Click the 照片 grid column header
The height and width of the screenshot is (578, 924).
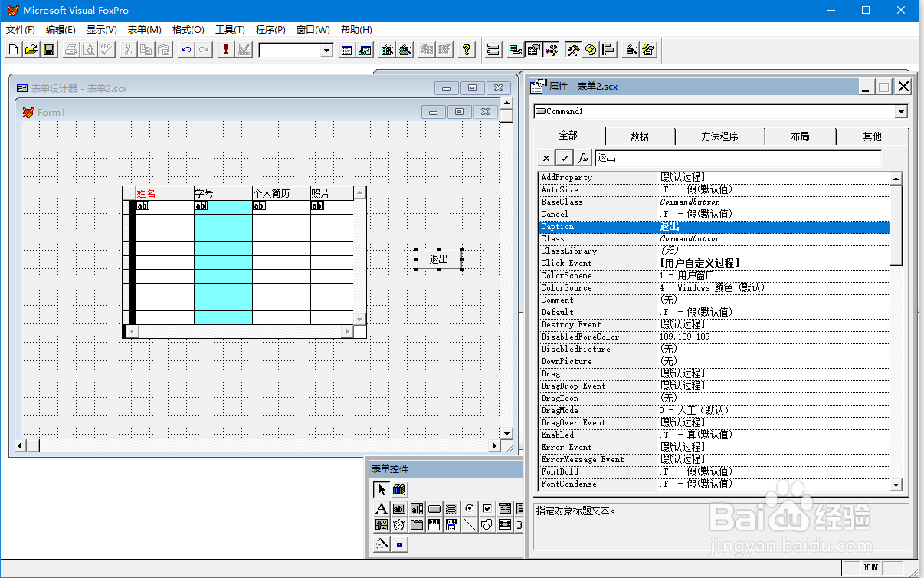click(332, 193)
